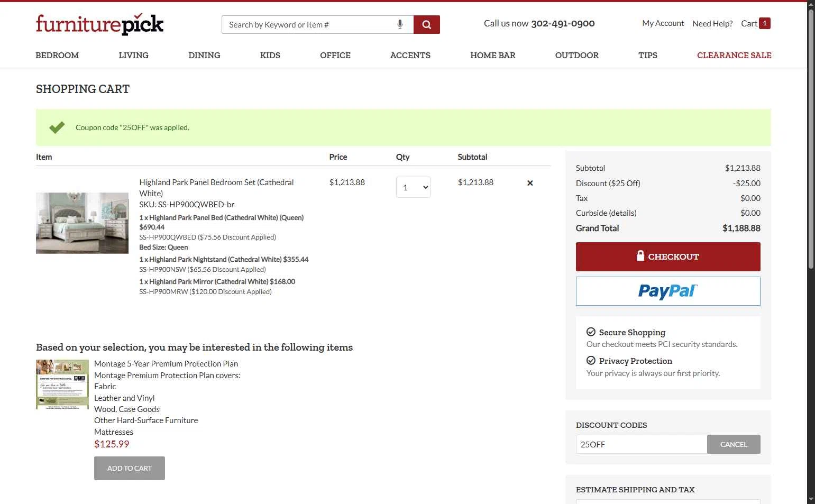Click the ESTIMATE SHIPPING AND TAX heading
Screen dimensions: 815x504
pyautogui.click(x=635, y=490)
